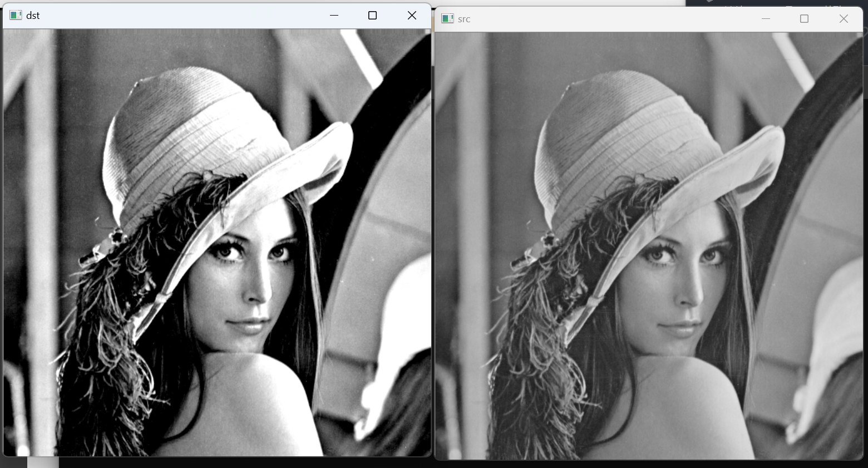This screenshot has width=868, height=468.
Task: Maximize the dst window
Action: pyautogui.click(x=373, y=16)
